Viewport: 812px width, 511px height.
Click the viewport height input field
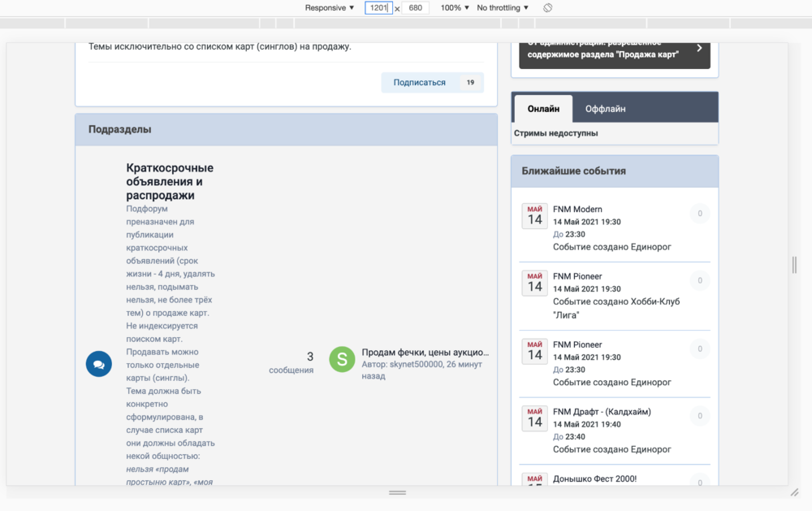click(415, 8)
